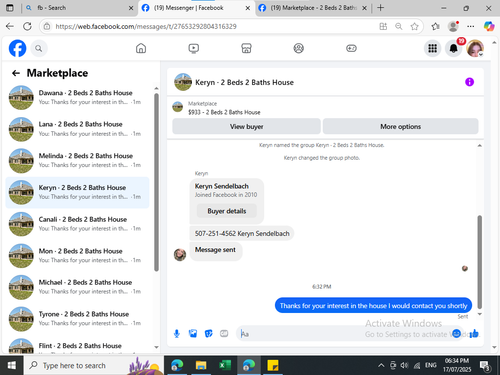Image resolution: width=500 pixels, height=375 pixels.
Task: Open Excel from the taskbar
Action: tap(225, 365)
